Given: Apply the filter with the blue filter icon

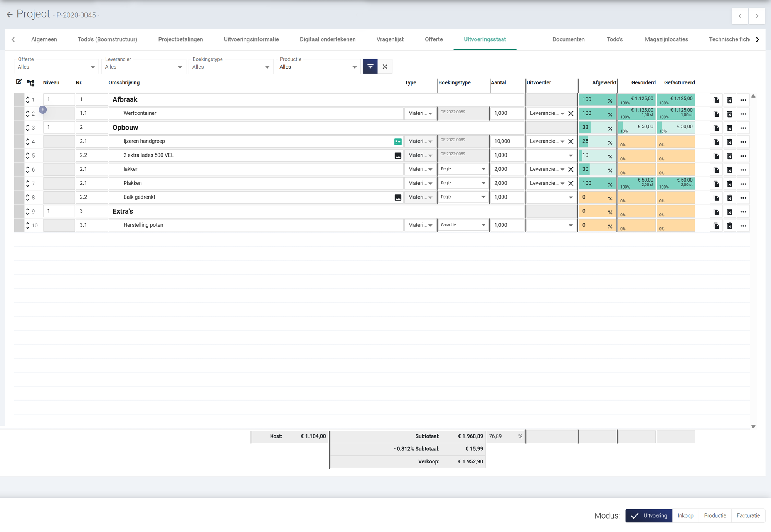Looking at the screenshot, I should (370, 66).
